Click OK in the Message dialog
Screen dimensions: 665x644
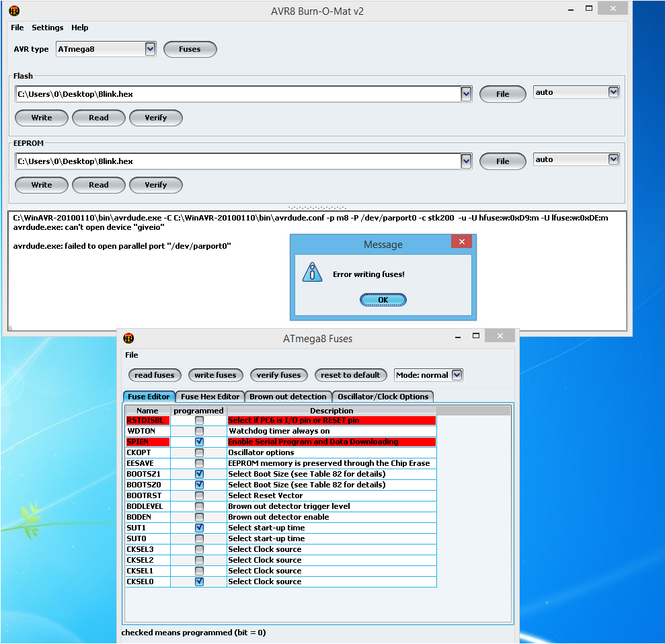coord(383,300)
